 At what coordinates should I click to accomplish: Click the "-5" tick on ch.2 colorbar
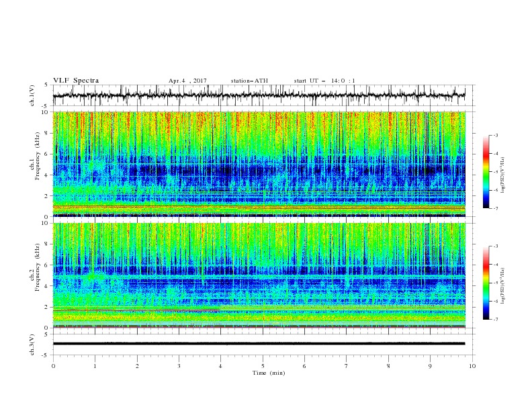pyautogui.click(x=495, y=283)
